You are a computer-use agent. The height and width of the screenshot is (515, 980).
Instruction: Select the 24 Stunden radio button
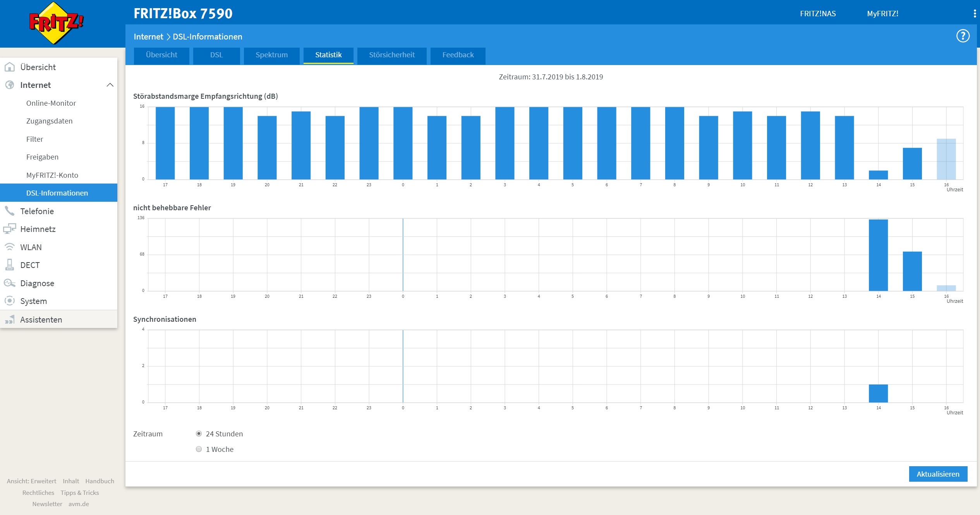click(199, 434)
